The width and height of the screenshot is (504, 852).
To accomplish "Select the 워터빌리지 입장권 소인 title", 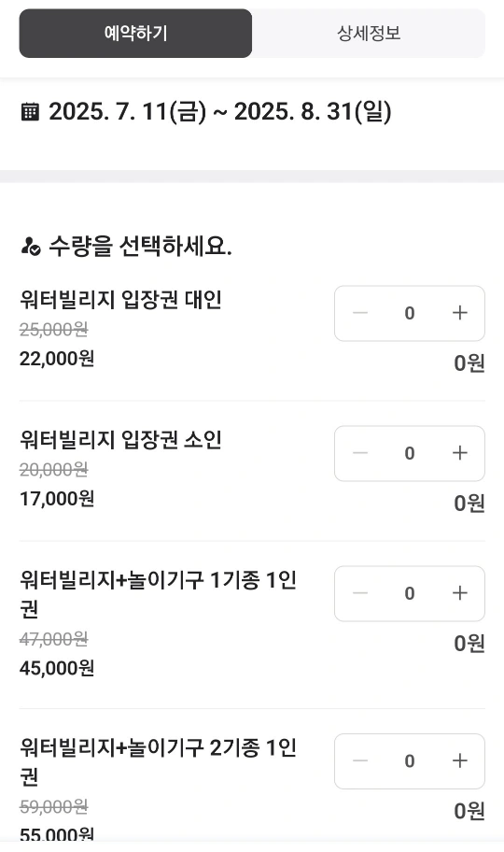I will (120, 440).
